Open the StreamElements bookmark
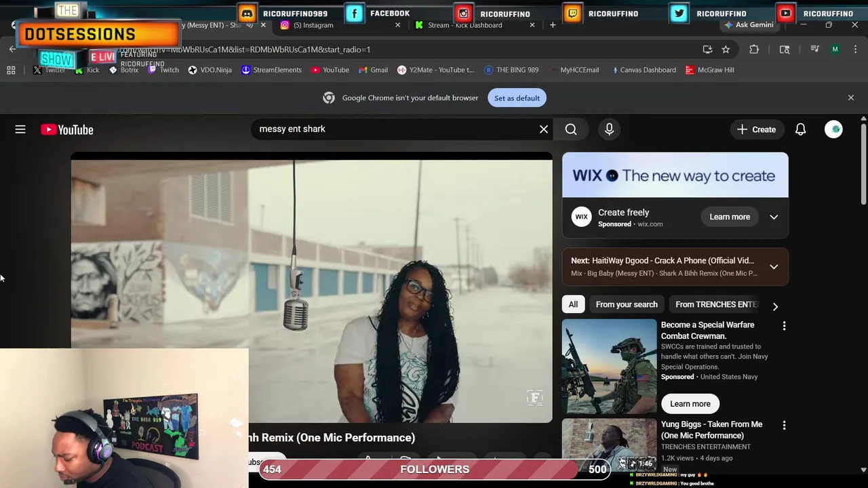Viewport: 868px width, 488px height. pyautogui.click(x=271, y=70)
